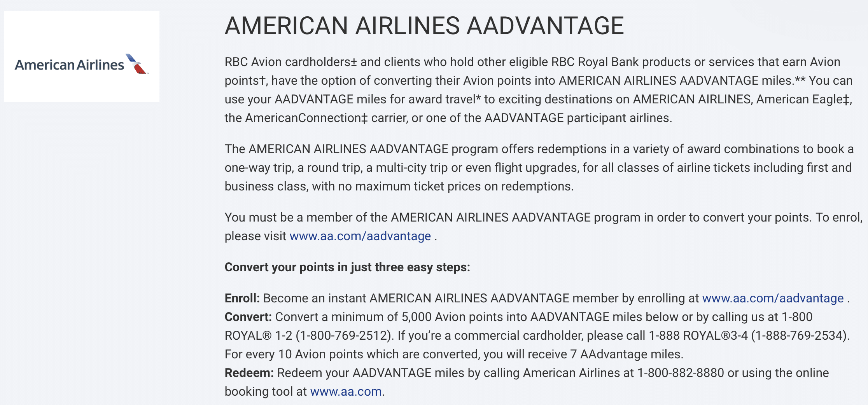This screenshot has height=405, width=868.
Task: Click the American Airlines number 1-800-882-8880
Action: (x=681, y=373)
